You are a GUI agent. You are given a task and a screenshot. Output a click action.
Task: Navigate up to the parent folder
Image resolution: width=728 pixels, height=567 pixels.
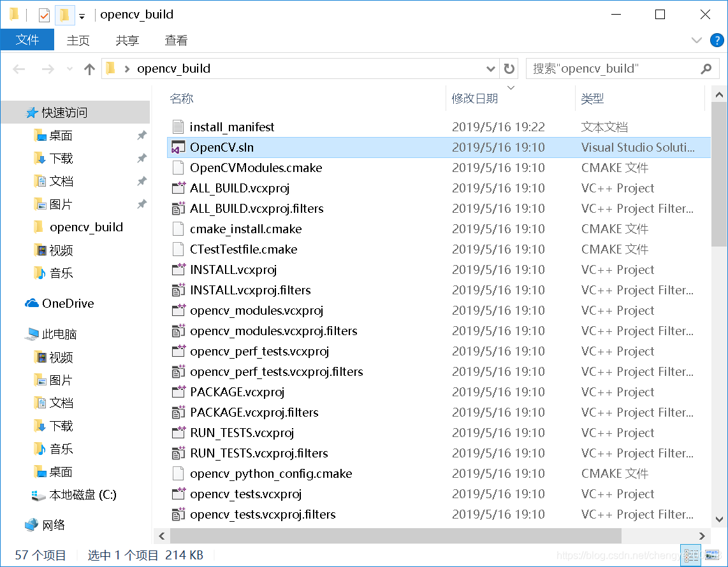click(89, 68)
